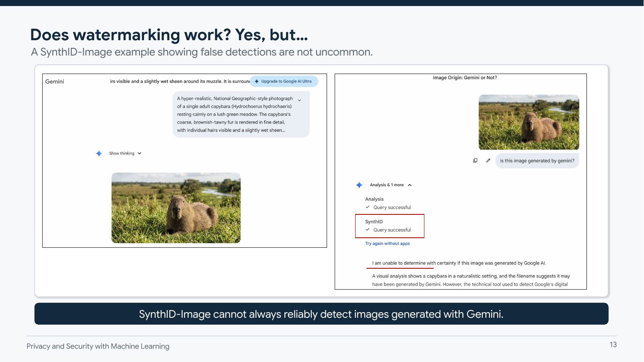
Task: Click the Gemini sparkle icon beside Show thinking
Action: click(x=99, y=153)
